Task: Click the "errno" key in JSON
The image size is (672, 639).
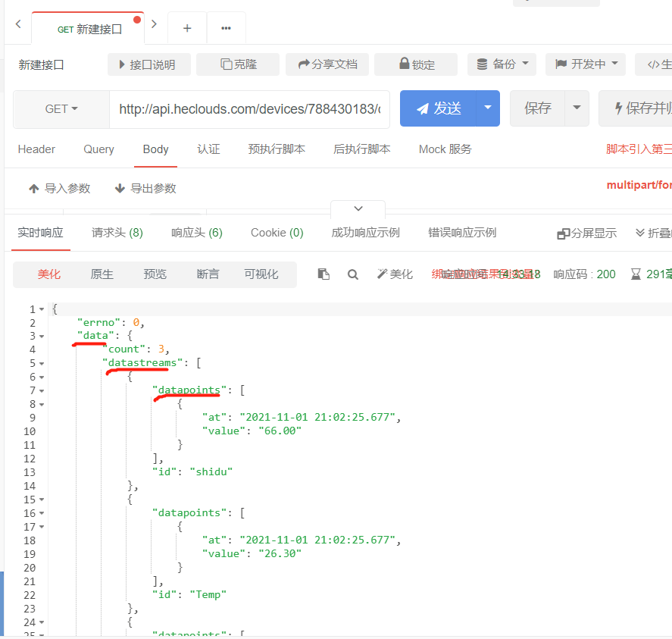Action: (x=99, y=322)
